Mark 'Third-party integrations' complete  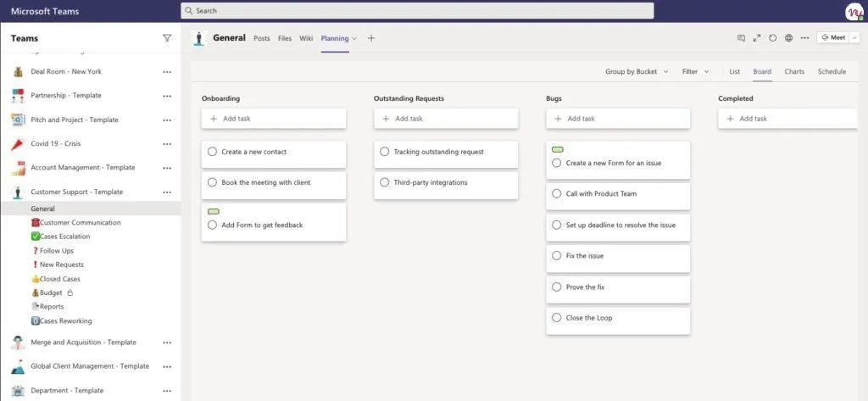click(x=384, y=182)
